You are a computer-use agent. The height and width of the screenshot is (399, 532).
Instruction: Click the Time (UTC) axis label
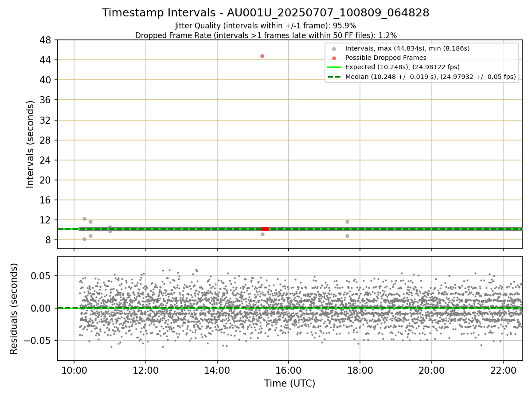(290, 383)
